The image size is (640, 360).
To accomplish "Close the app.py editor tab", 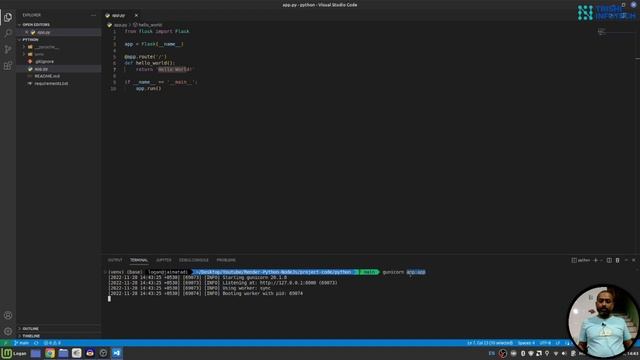I will [x=136, y=16].
